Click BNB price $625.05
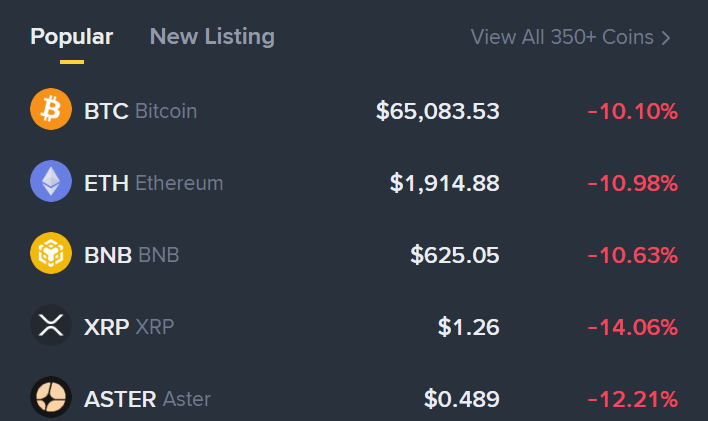The width and height of the screenshot is (708, 421). tap(454, 255)
